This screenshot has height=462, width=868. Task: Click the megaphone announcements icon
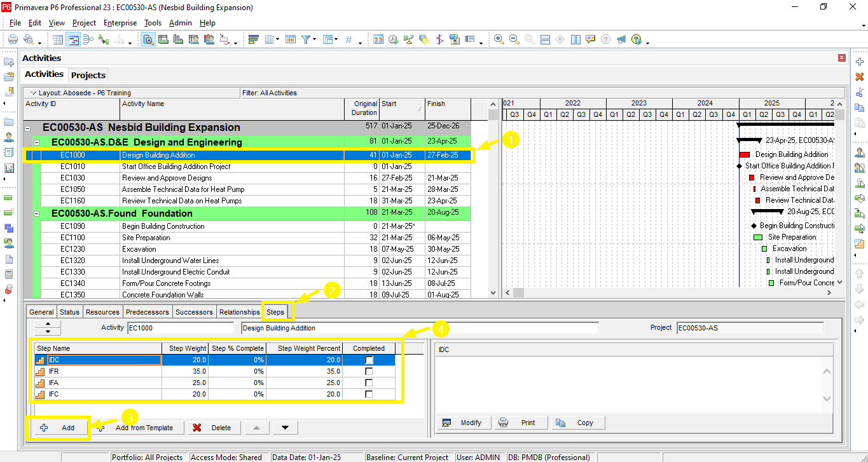[x=621, y=39]
